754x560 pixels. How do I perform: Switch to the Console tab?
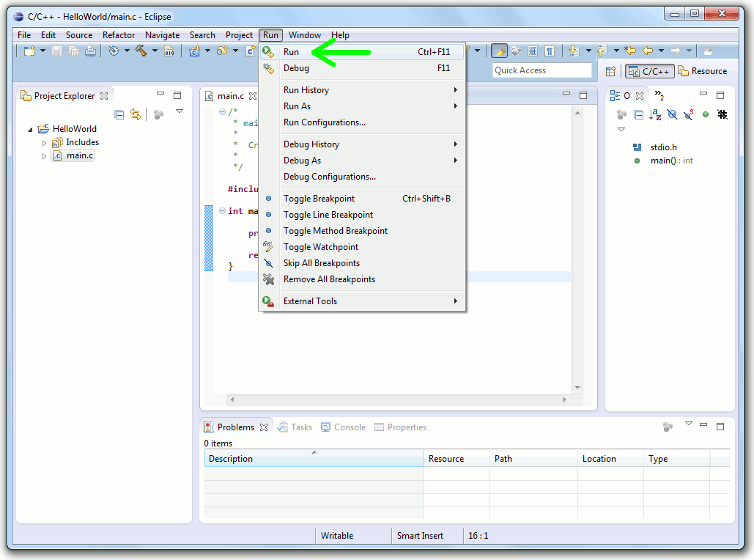344,427
